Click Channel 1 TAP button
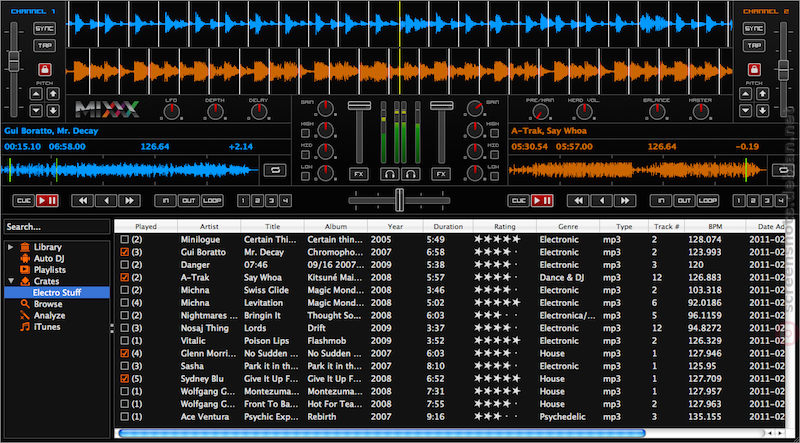The height and width of the screenshot is (443, 800). (44, 46)
